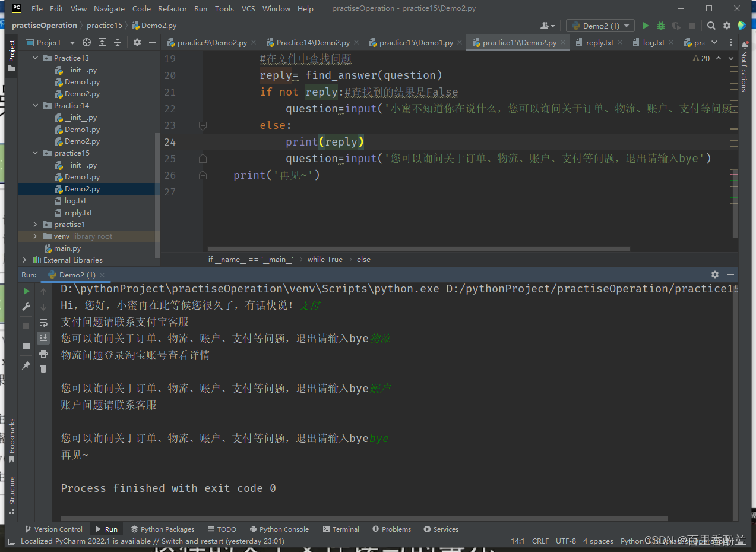Viewport: 756px width, 552px height.
Task: Open the Refactor menu
Action: coord(172,8)
